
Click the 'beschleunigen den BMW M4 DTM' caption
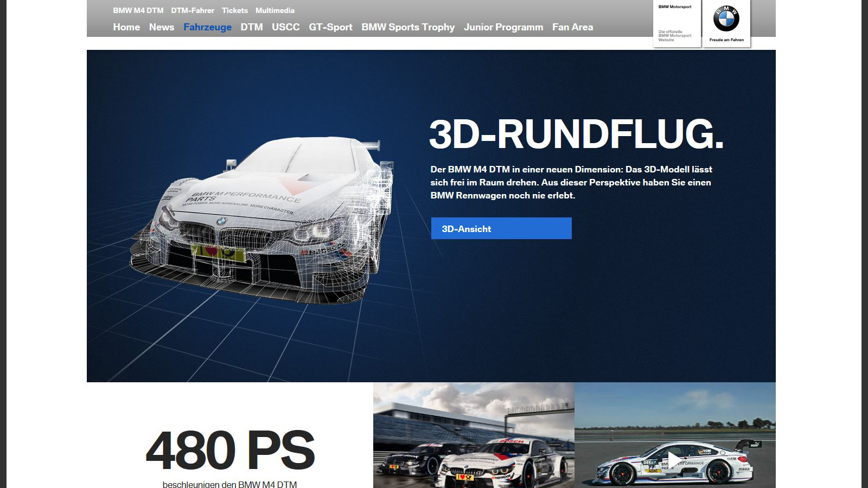click(x=229, y=484)
